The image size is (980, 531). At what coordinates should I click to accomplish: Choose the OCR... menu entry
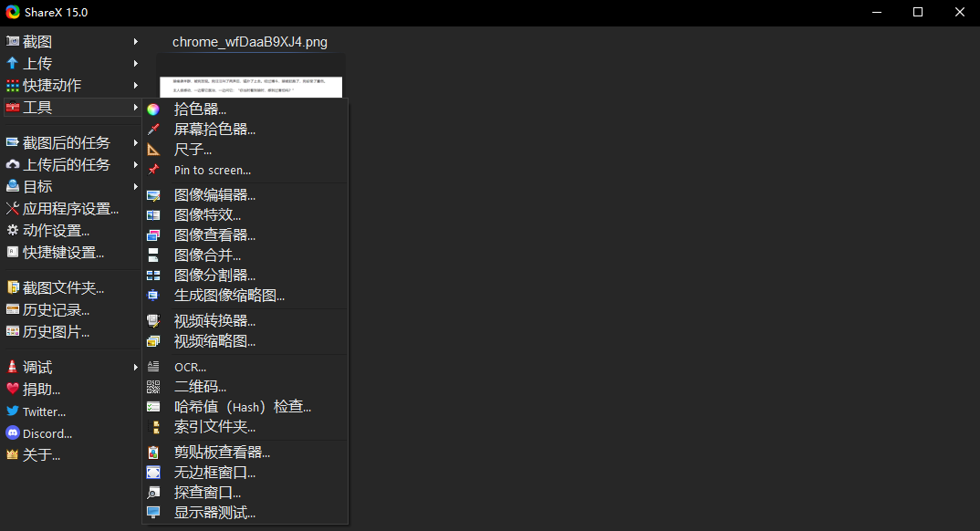point(245,367)
